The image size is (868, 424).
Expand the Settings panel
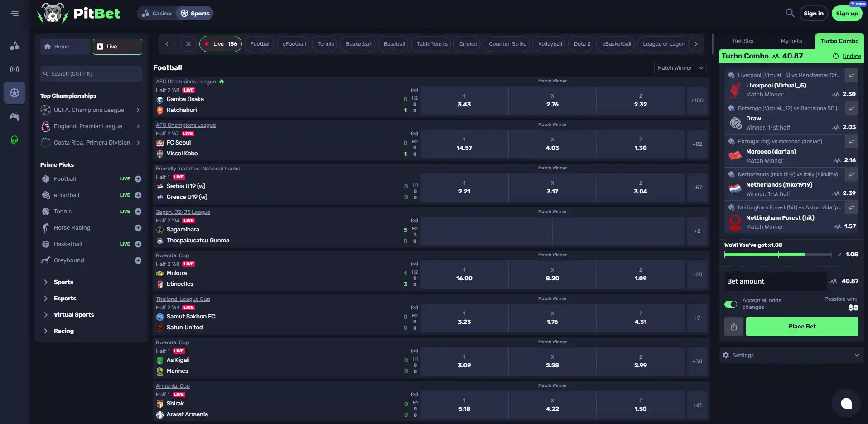[x=791, y=355]
